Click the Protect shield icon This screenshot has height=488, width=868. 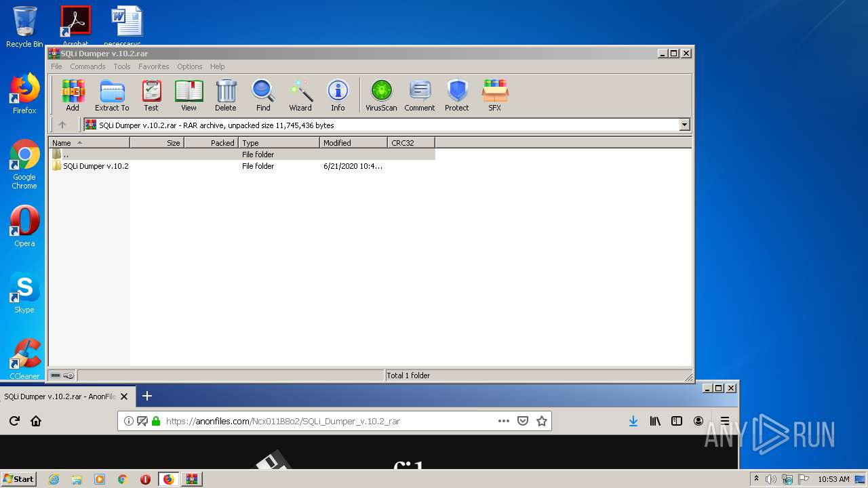[457, 95]
